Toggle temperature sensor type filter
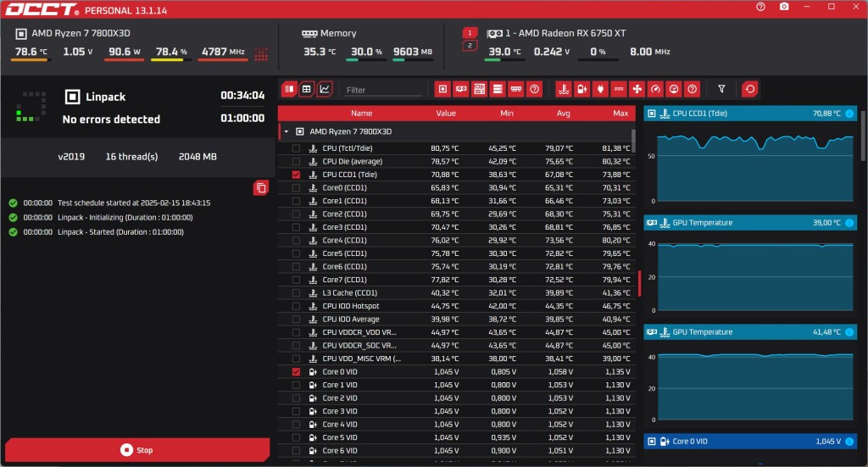 point(564,89)
